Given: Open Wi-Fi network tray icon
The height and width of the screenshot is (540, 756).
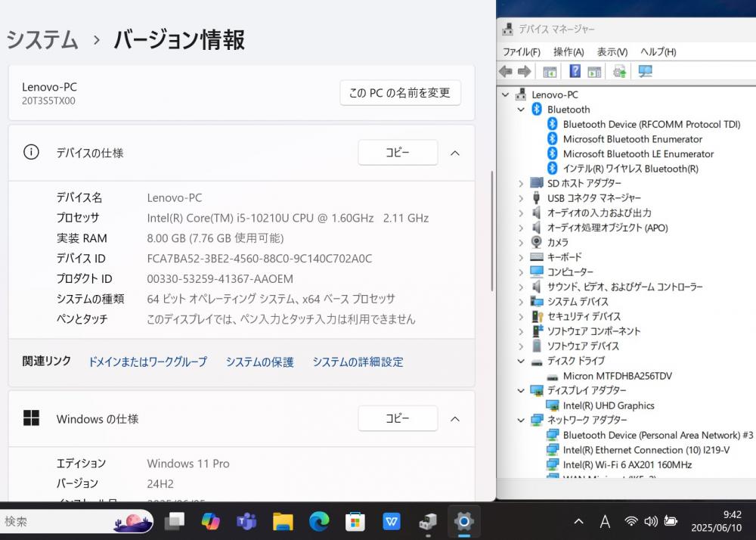Looking at the screenshot, I should tap(631, 521).
